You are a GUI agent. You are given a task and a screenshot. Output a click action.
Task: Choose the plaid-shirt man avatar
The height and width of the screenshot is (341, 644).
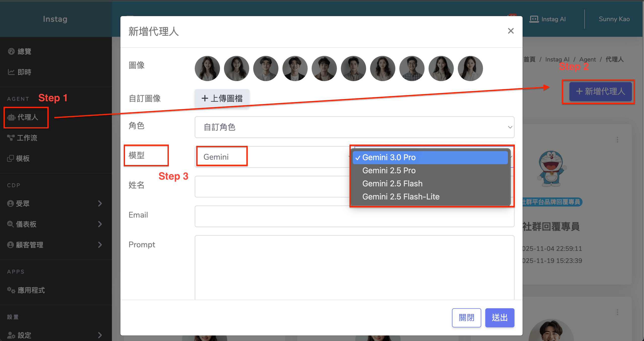pyautogui.click(x=412, y=69)
